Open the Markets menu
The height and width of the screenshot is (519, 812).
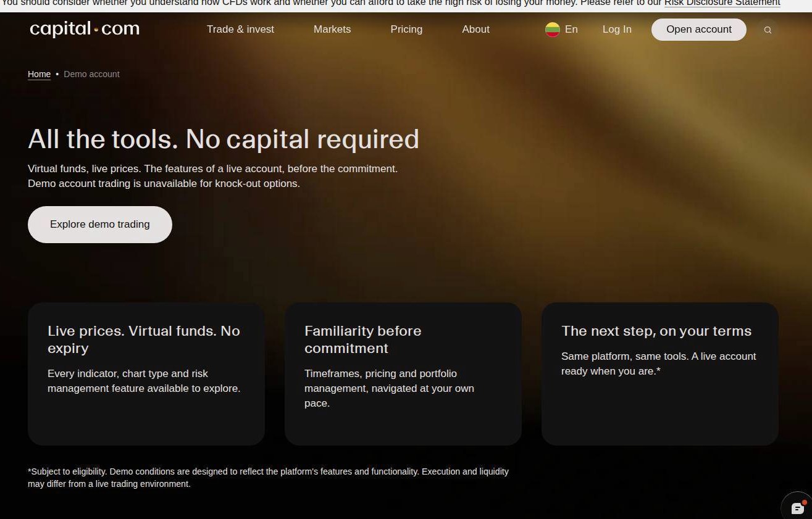[x=332, y=29]
